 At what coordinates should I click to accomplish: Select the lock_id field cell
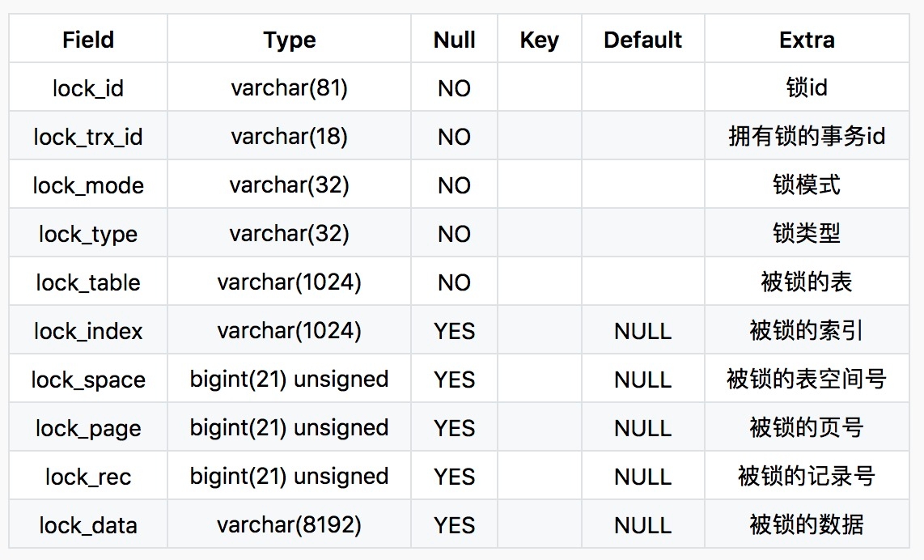88,88
